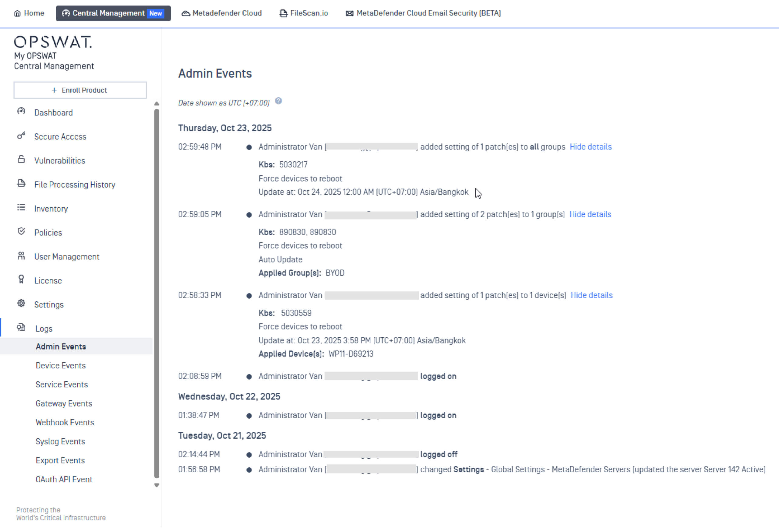Collapse the Logs section in sidebar

pyautogui.click(x=44, y=329)
